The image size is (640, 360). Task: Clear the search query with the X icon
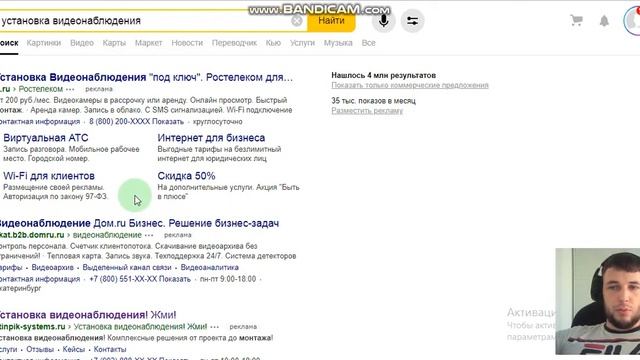point(297,20)
